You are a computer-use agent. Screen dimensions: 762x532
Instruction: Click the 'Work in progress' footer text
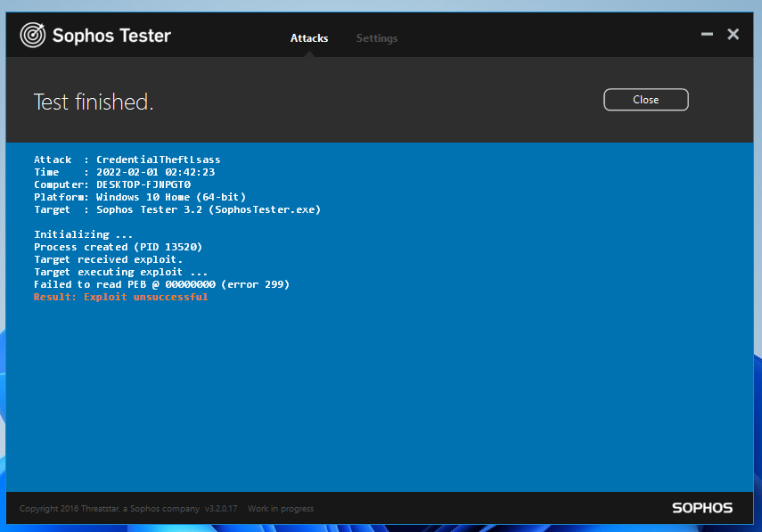[x=281, y=509]
